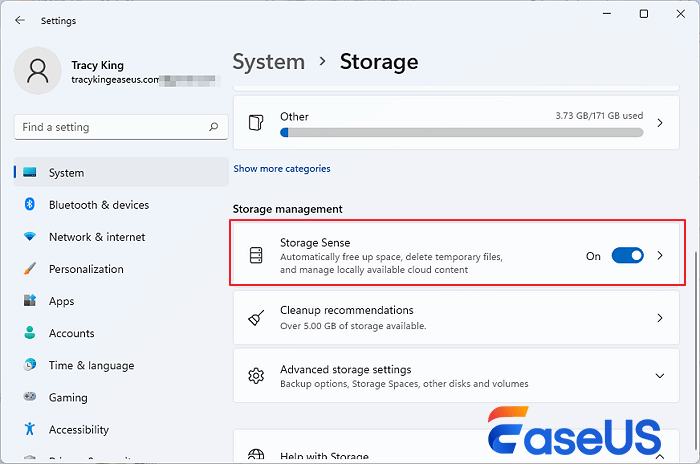Image resolution: width=700 pixels, height=464 pixels.
Task: Open Storage Sense details chevron
Action: point(659,256)
